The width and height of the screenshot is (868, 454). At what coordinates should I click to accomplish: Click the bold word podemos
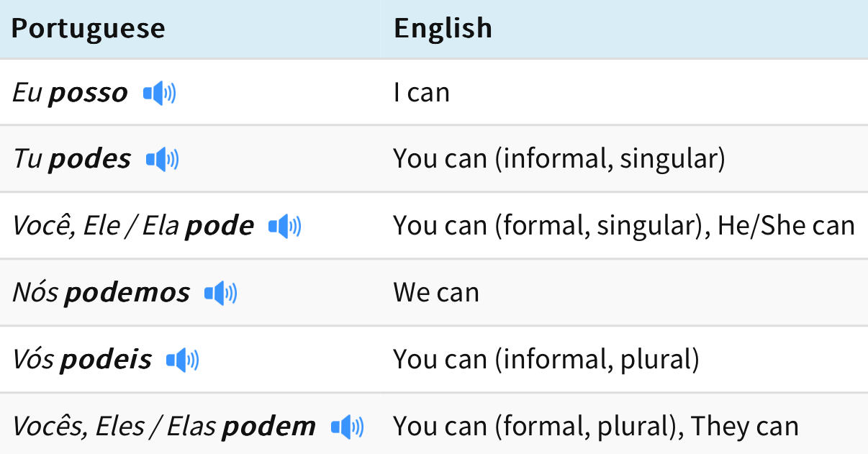pos(127,294)
